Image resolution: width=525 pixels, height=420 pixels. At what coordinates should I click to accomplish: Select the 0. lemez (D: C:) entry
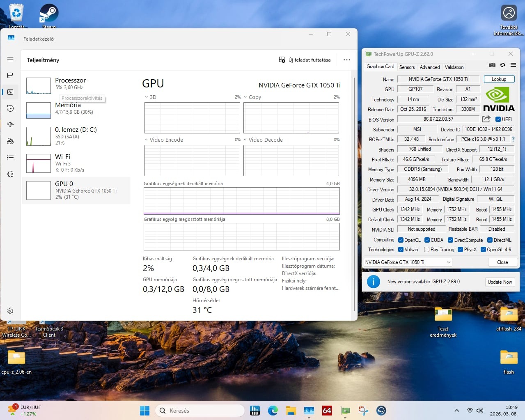[x=76, y=136]
